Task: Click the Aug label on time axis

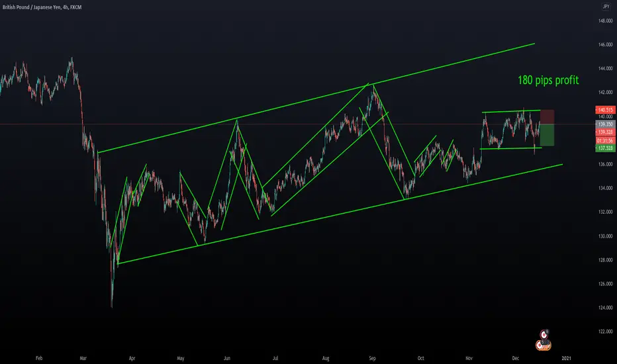Action: pos(326,358)
